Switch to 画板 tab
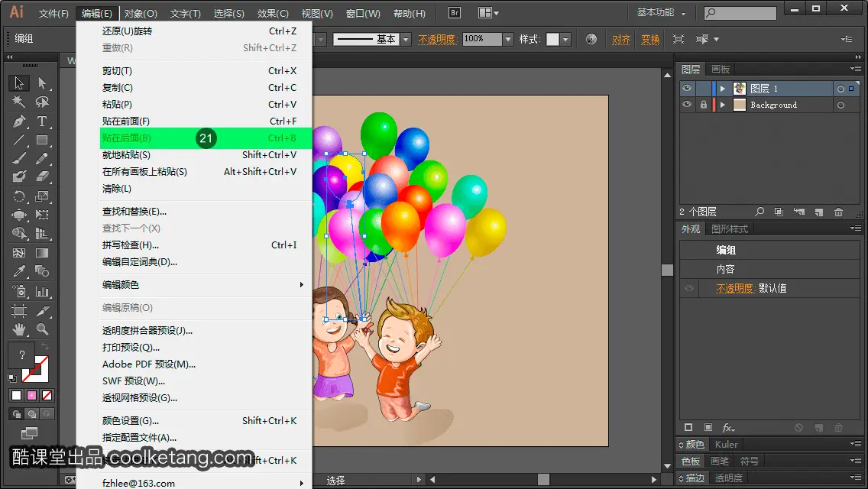This screenshot has height=489, width=868. click(721, 70)
